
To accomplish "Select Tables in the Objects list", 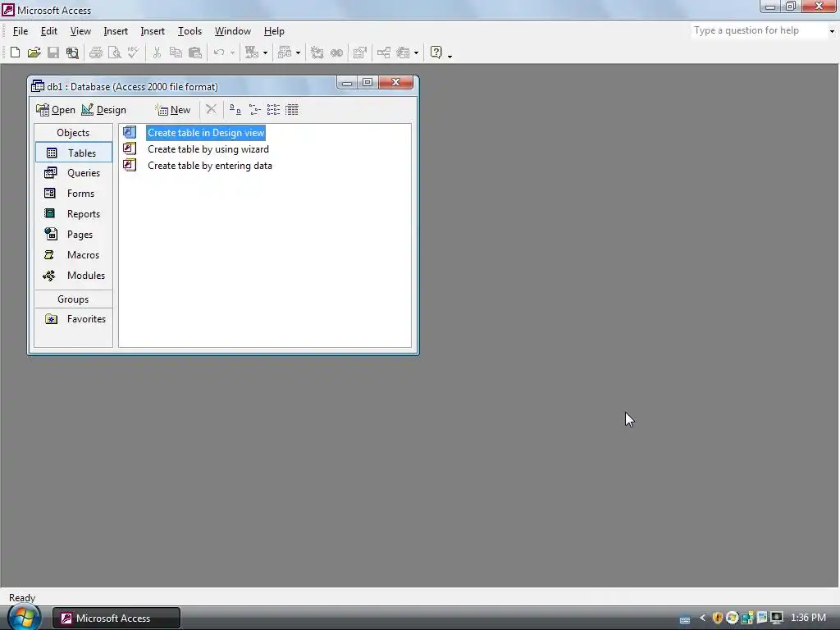I will point(73,153).
